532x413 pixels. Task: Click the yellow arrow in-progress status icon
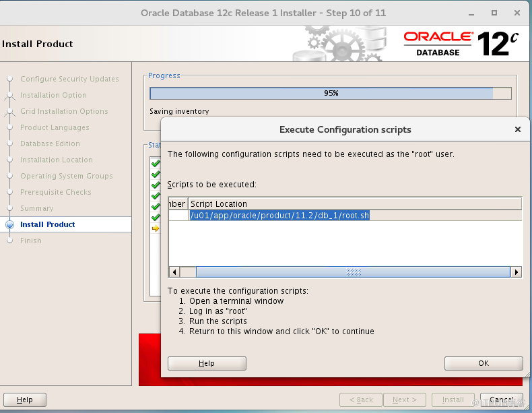[156, 228]
